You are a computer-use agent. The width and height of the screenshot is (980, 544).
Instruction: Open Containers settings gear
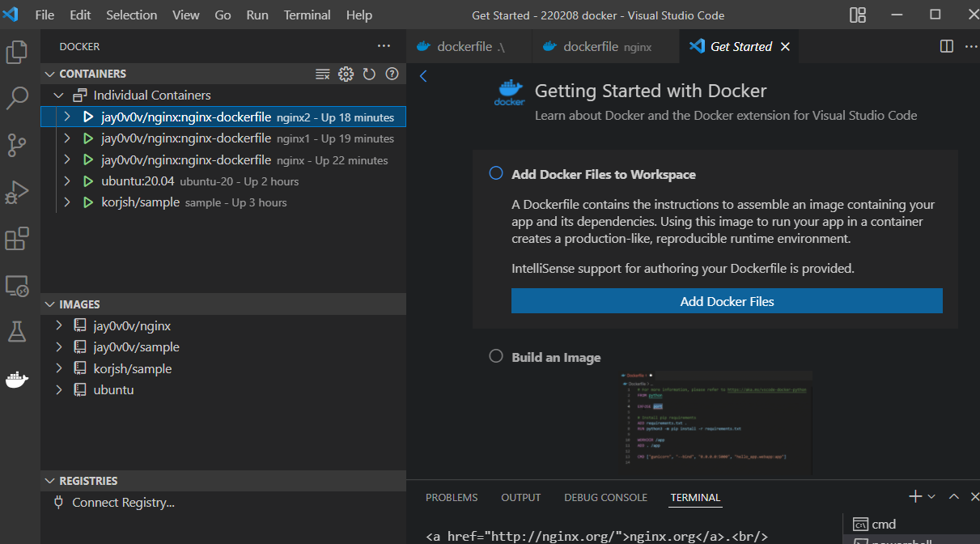pos(346,74)
